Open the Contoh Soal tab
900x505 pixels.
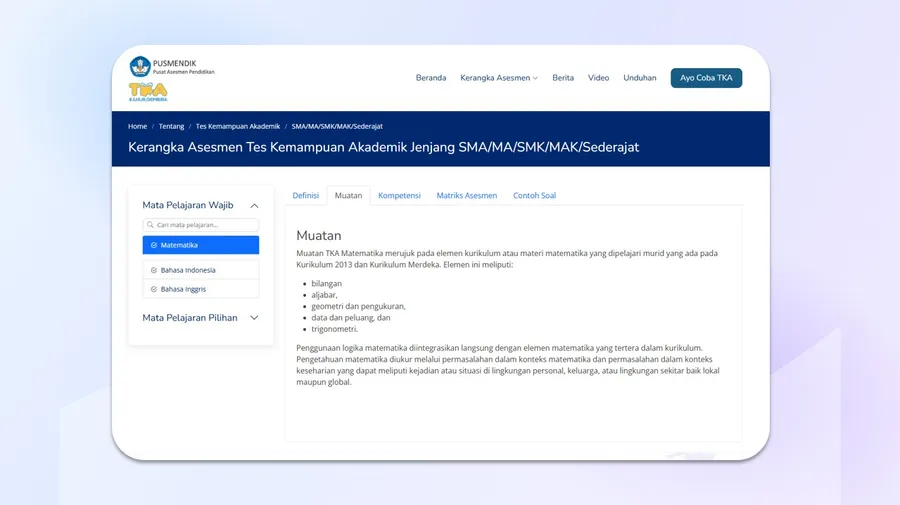[534, 196]
